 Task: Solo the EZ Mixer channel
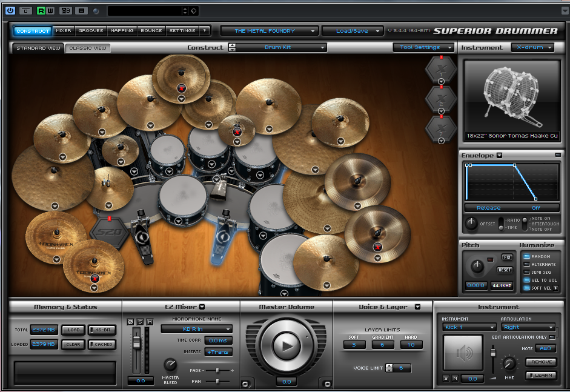tap(140, 322)
